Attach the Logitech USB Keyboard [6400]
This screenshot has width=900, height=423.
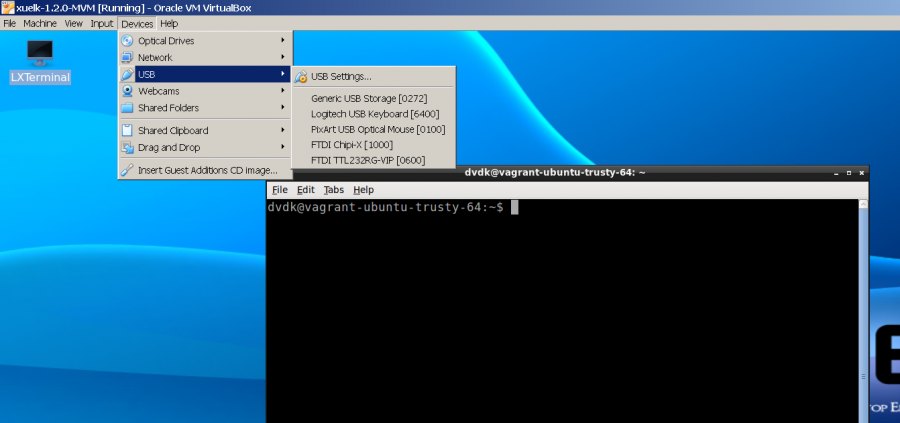375,114
